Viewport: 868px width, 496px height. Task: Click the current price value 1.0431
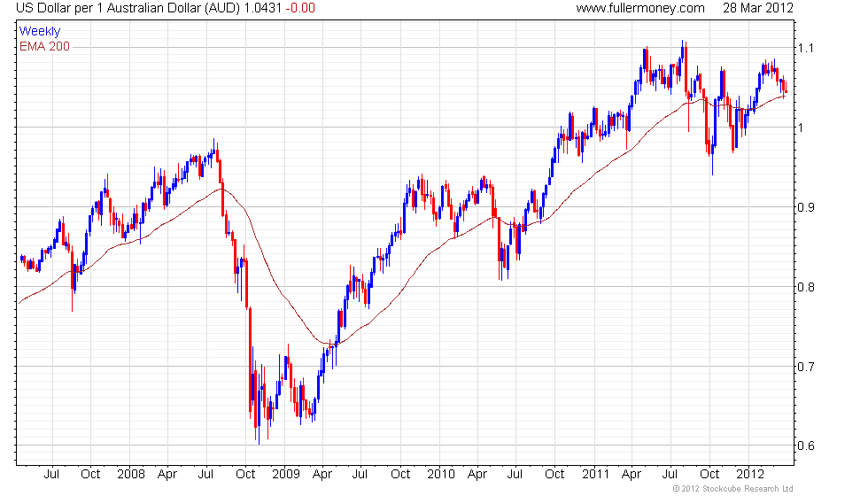[x=263, y=8]
